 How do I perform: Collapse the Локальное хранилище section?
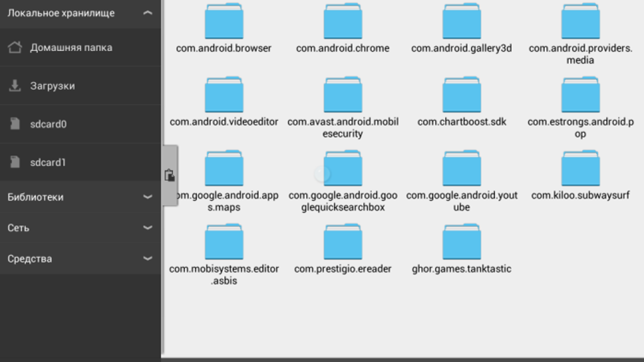pyautogui.click(x=147, y=13)
